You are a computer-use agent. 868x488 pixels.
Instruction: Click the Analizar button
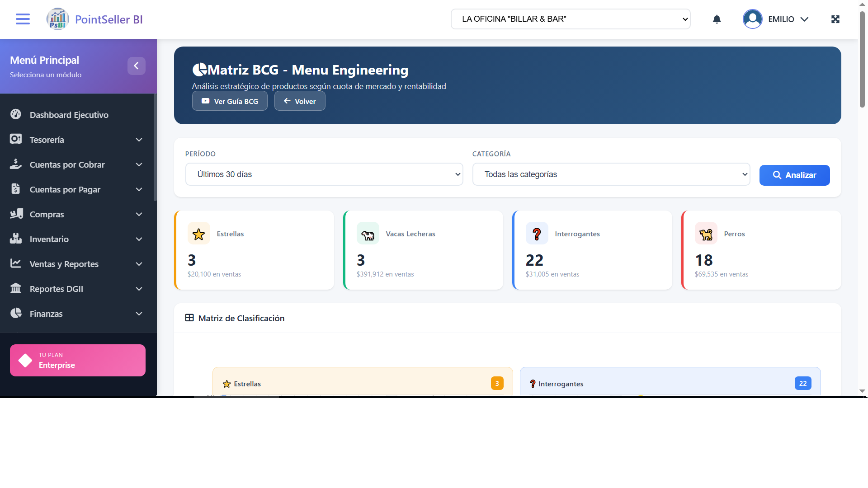click(x=794, y=175)
